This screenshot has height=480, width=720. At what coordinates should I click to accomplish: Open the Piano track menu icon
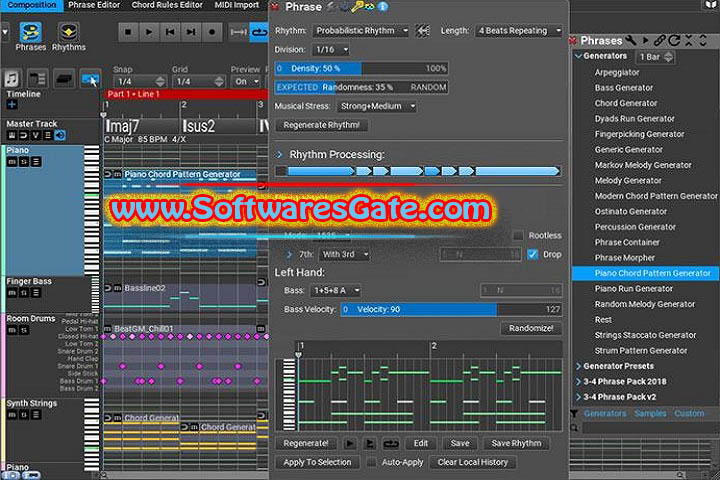point(36,162)
